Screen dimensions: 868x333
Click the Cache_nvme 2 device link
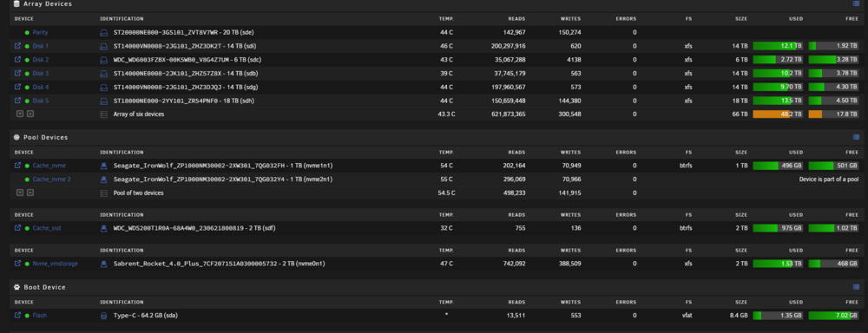(51, 180)
